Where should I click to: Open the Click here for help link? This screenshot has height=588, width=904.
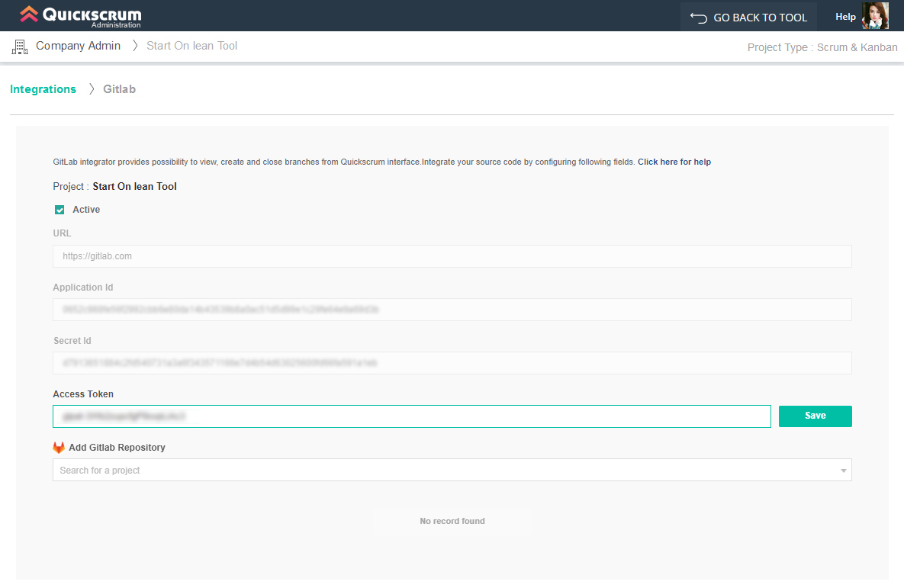[674, 162]
